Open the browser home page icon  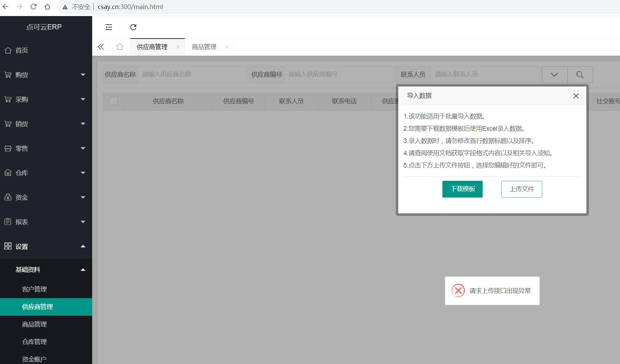click(47, 7)
